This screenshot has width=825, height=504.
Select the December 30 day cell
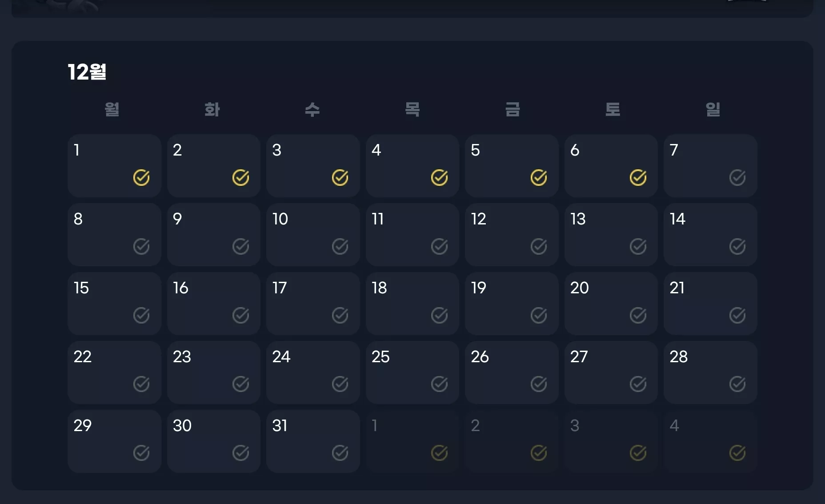(x=214, y=441)
